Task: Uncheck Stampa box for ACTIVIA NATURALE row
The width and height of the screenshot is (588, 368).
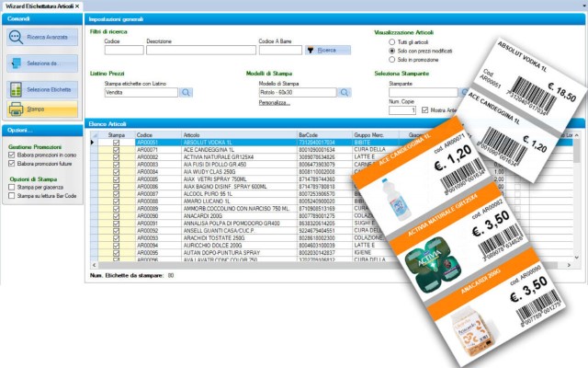Action: tap(116, 156)
